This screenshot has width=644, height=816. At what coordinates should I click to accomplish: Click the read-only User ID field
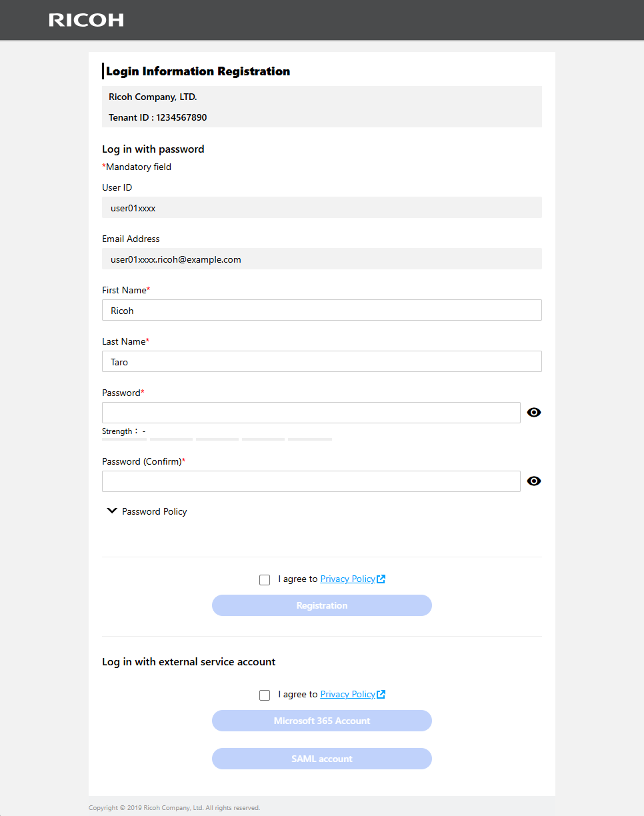[x=321, y=208]
